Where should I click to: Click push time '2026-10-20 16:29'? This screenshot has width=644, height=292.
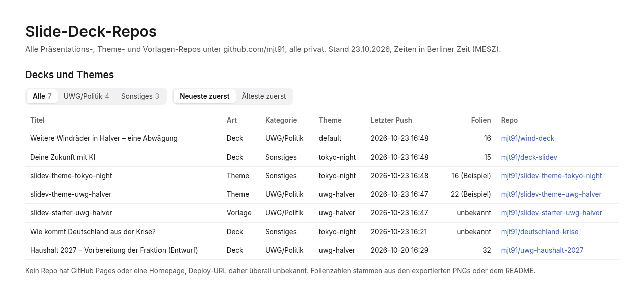click(399, 250)
